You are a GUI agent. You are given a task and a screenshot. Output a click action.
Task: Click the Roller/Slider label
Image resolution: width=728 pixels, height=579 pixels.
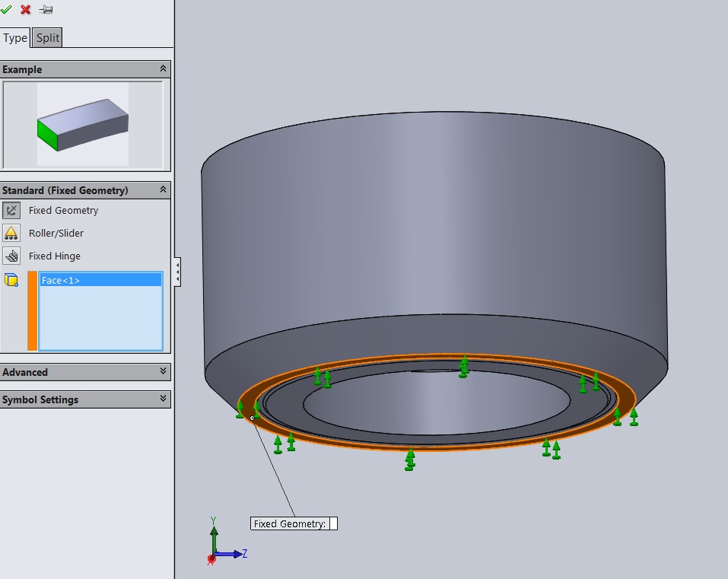click(56, 233)
